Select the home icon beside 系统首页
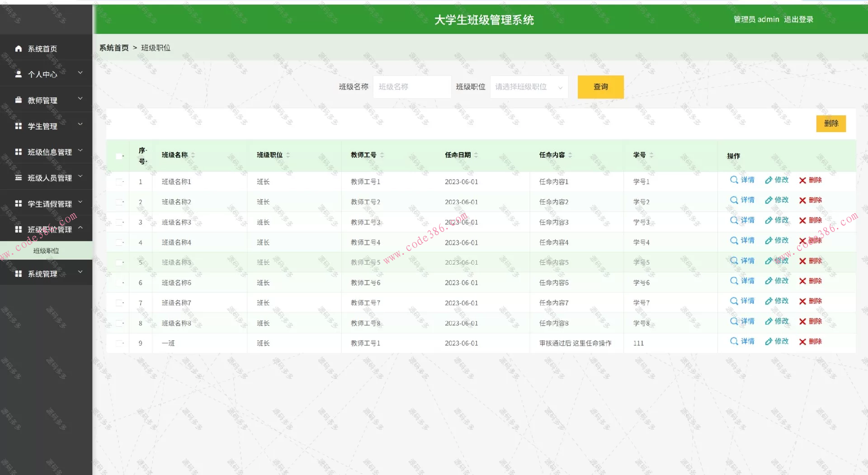The height and width of the screenshot is (475, 868). pyautogui.click(x=18, y=48)
